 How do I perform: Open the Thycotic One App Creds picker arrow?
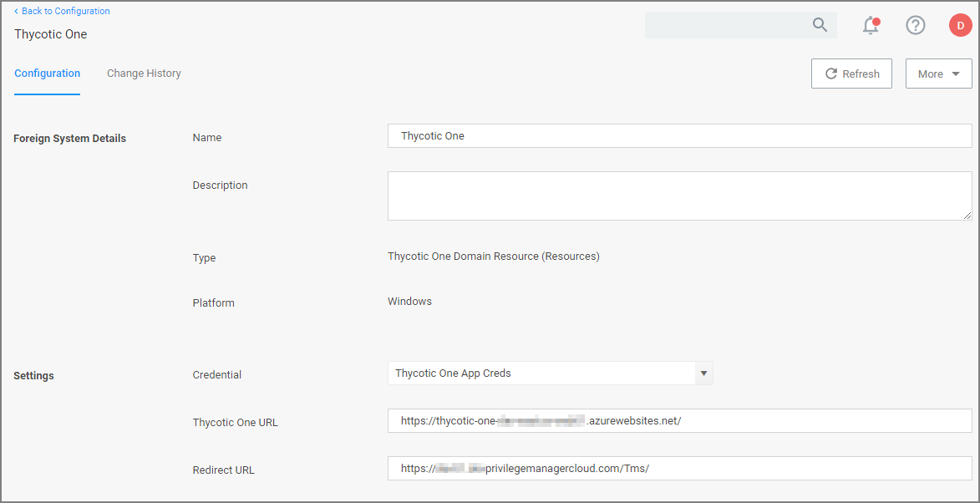(x=704, y=373)
